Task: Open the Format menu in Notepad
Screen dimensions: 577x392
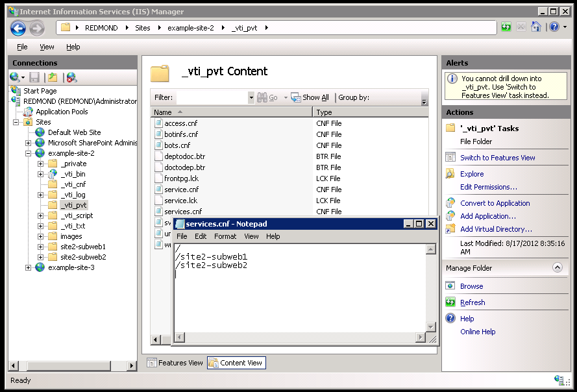Action: point(225,236)
